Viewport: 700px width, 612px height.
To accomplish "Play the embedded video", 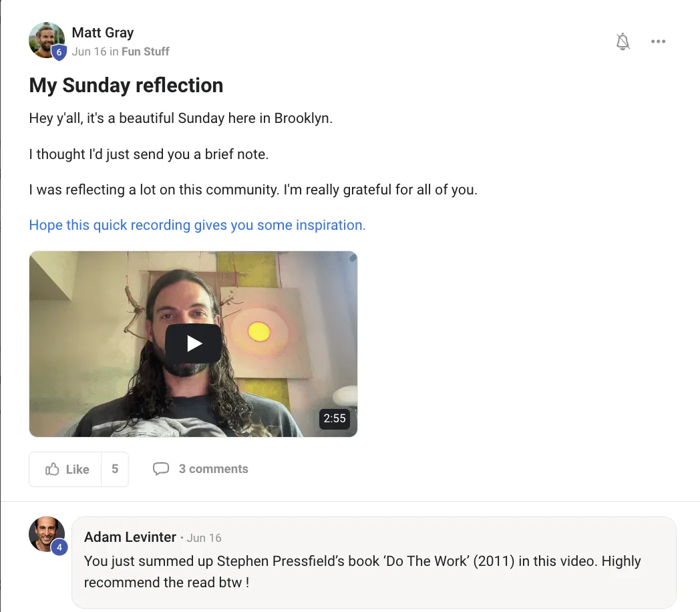I will point(193,343).
